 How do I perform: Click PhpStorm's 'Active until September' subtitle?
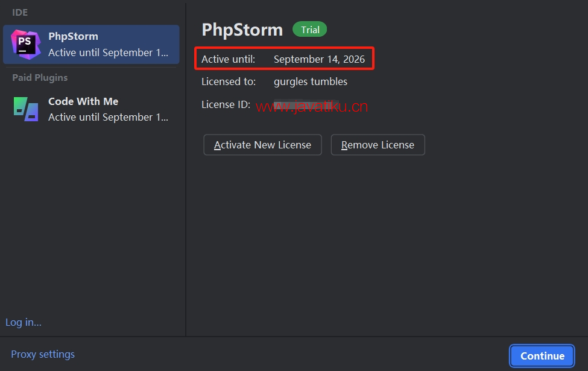click(x=108, y=52)
